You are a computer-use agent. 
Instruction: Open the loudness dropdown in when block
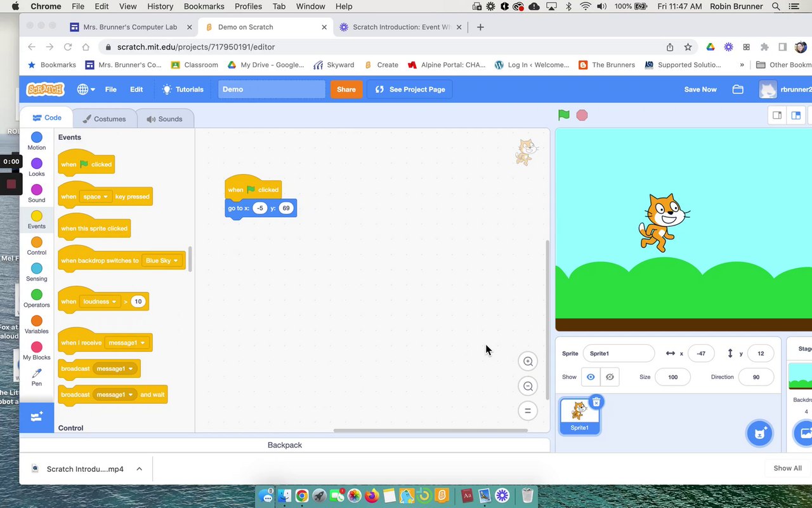click(100, 302)
